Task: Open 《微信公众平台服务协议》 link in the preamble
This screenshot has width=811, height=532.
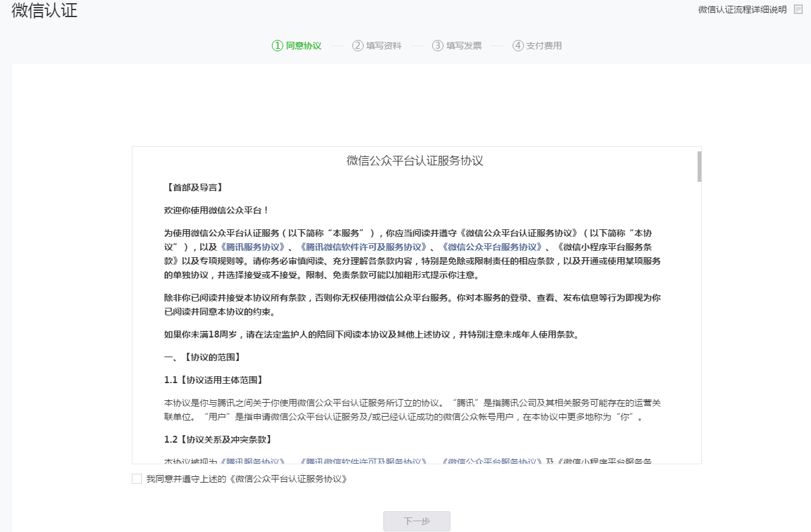Action: 492,247
